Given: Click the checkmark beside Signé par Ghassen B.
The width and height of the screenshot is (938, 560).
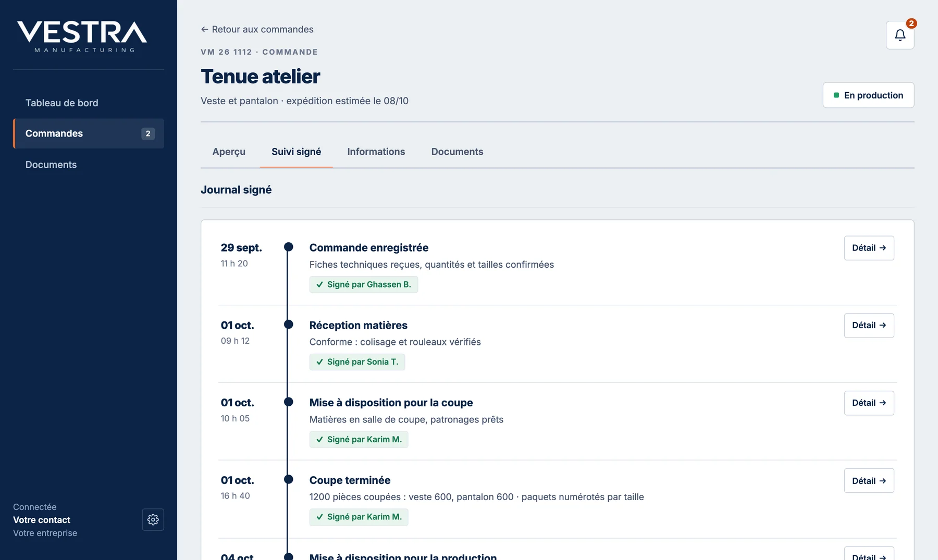Looking at the screenshot, I should pos(319,284).
